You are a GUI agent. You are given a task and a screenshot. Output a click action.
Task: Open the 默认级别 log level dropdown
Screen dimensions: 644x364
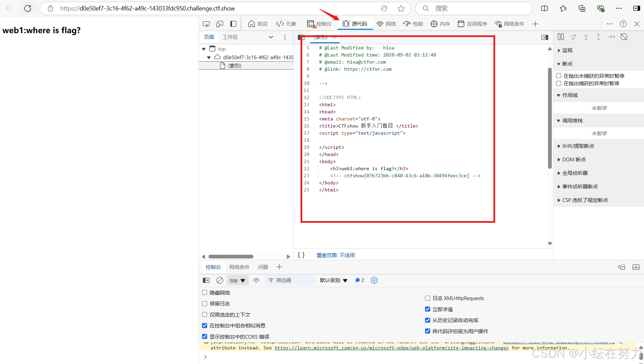[x=333, y=280]
